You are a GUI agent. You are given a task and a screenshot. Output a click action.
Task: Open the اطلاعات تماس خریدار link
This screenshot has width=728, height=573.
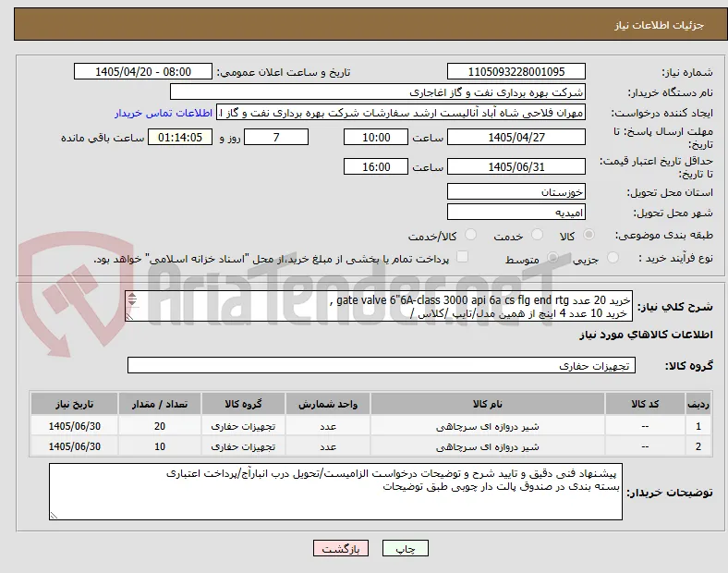[x=164, y=113]
